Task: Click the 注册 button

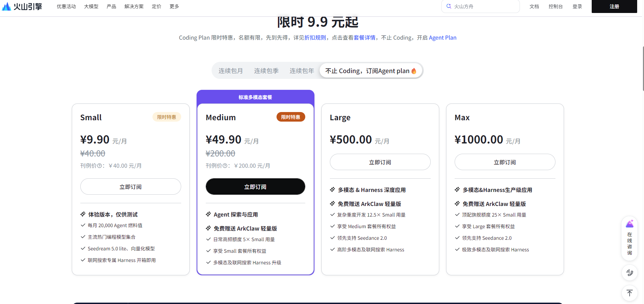Action: [x=614, y=6]
